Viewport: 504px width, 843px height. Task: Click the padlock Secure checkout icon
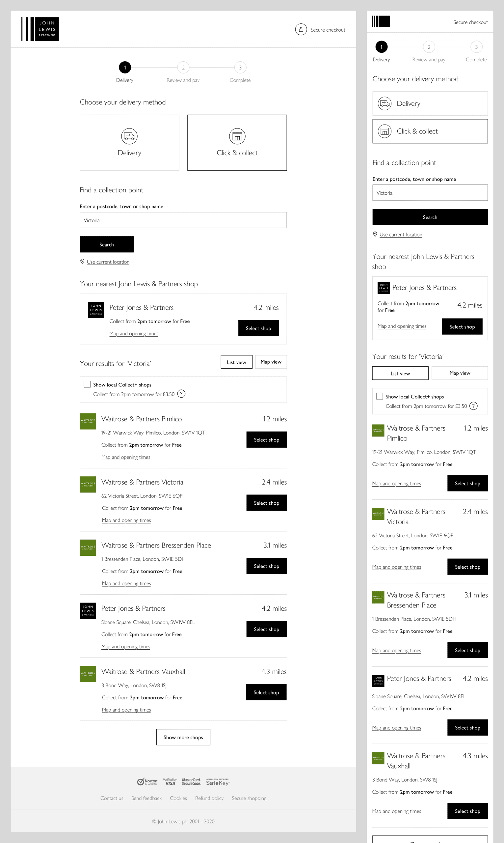301,30
